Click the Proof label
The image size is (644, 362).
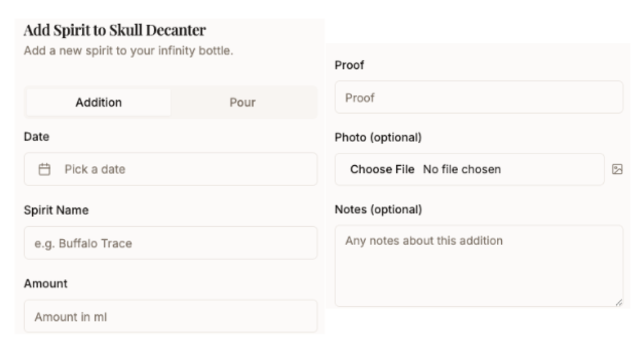[350, 65]
